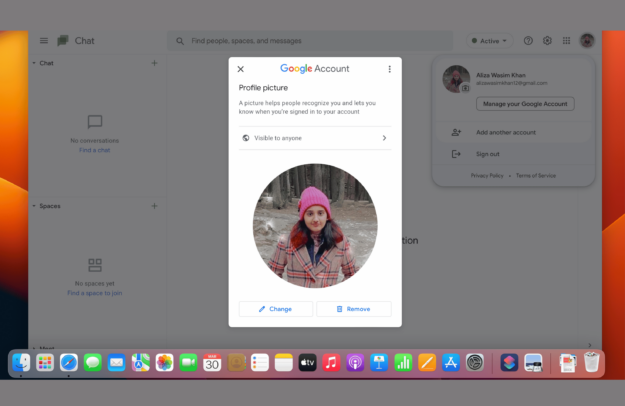Screen dimensions: 625x406
Task: Open Numbers from the Dock
Action: (x=403, y=363)
